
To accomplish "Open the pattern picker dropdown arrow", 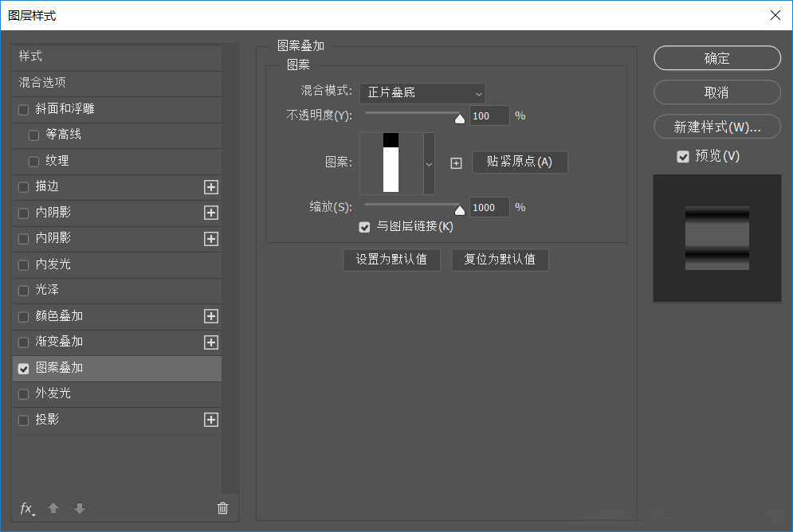I will (429, 164).
